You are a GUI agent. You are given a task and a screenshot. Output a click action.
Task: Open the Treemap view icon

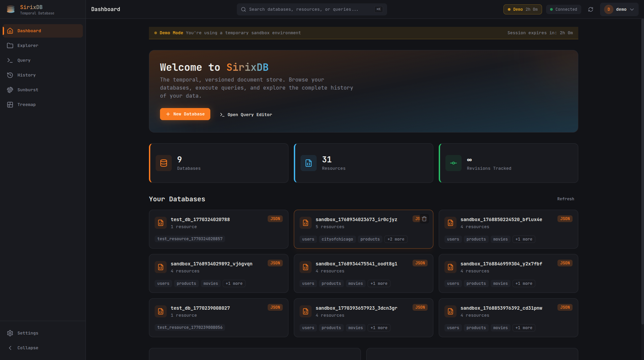point(10,104)
